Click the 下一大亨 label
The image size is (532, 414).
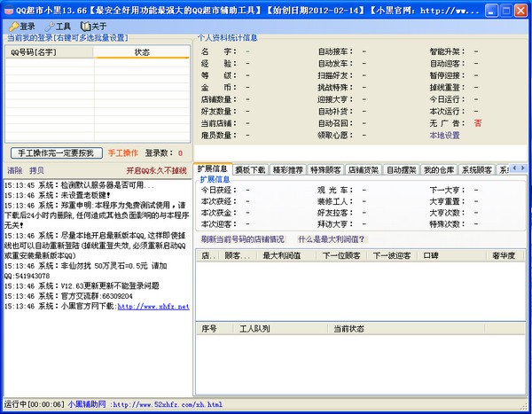[447, 190]
